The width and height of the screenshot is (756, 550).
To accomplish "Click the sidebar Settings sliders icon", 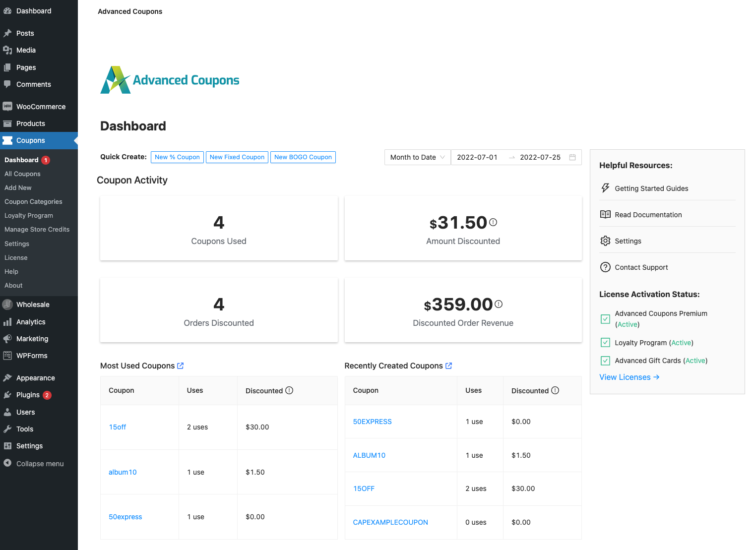I will [x=7, y=446].
